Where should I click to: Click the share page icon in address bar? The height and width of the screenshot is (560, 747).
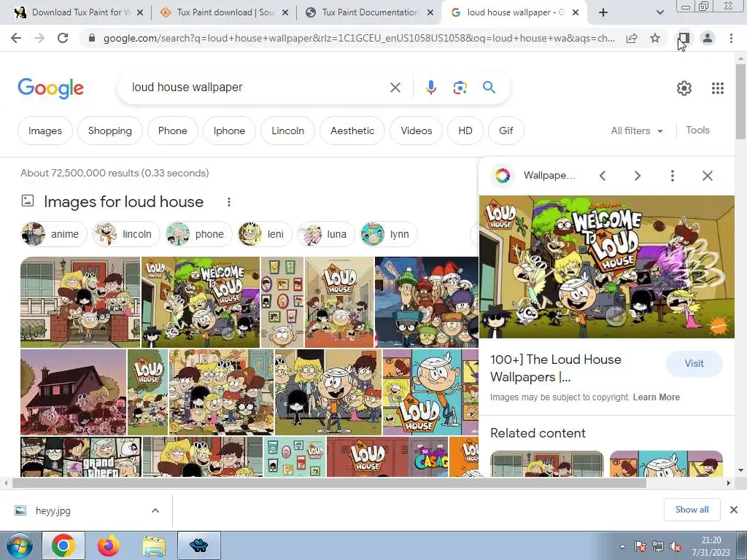[x=632, y=38]
